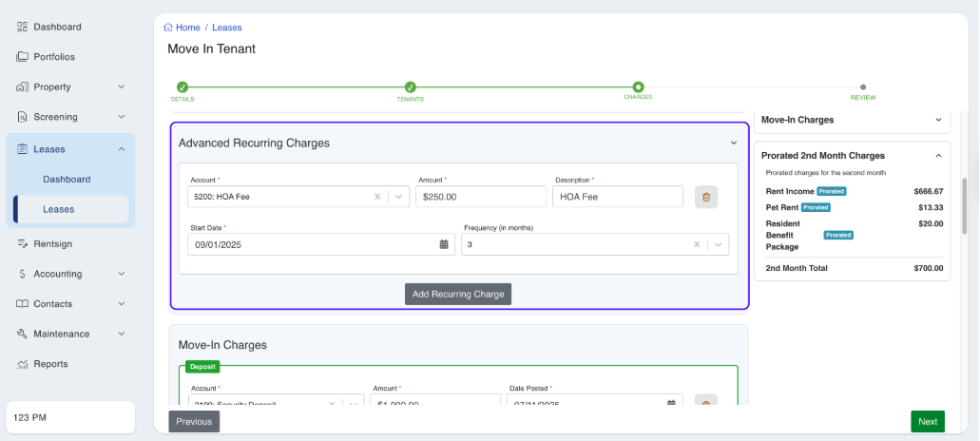Open the Frequency in months dropdown
This screenshot has width=980, height=441.
pos(719,244)
